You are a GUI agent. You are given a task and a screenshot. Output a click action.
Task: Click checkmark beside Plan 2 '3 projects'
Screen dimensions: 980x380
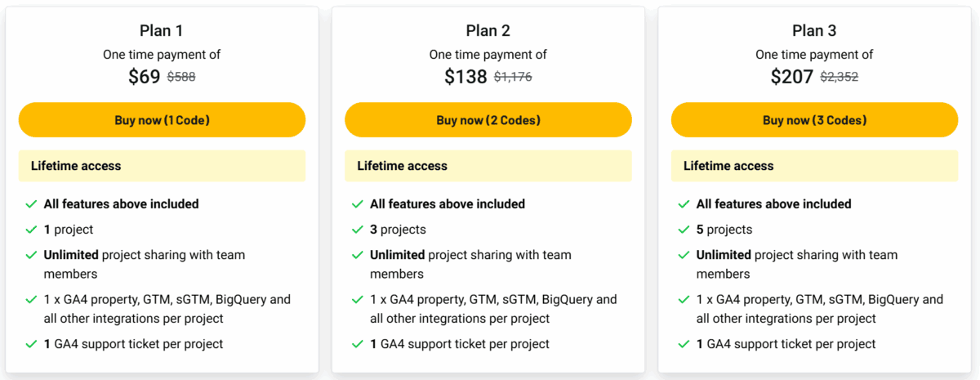coord(358,230)
